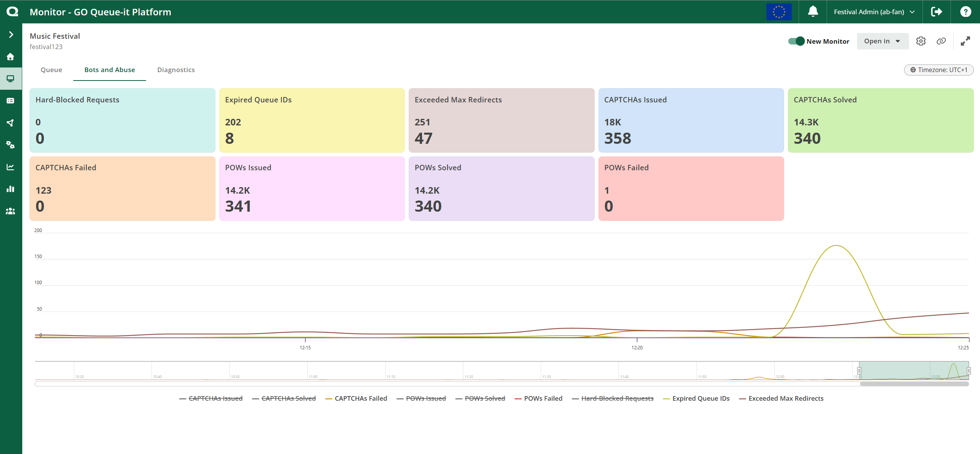
Task: Copy the monitor share link icon
Action: click(942, 41)
